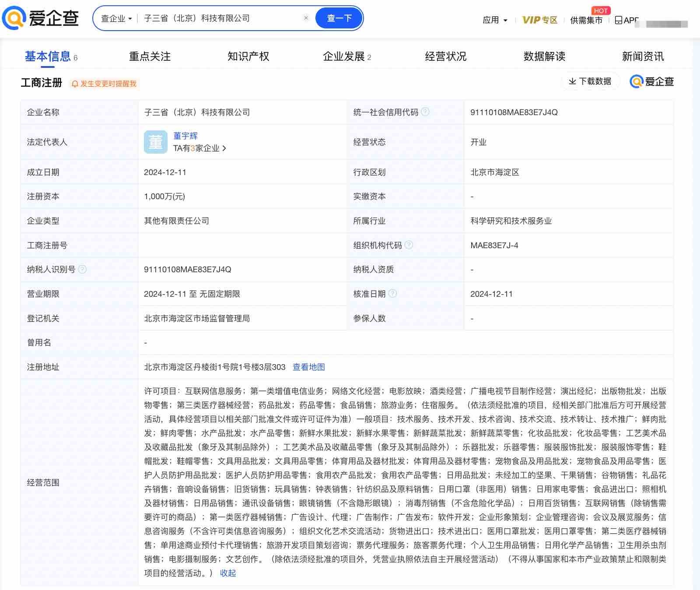700x590 pixels.
Task: Select registered capital 1,000万(元)
Action: pos(164,197)
